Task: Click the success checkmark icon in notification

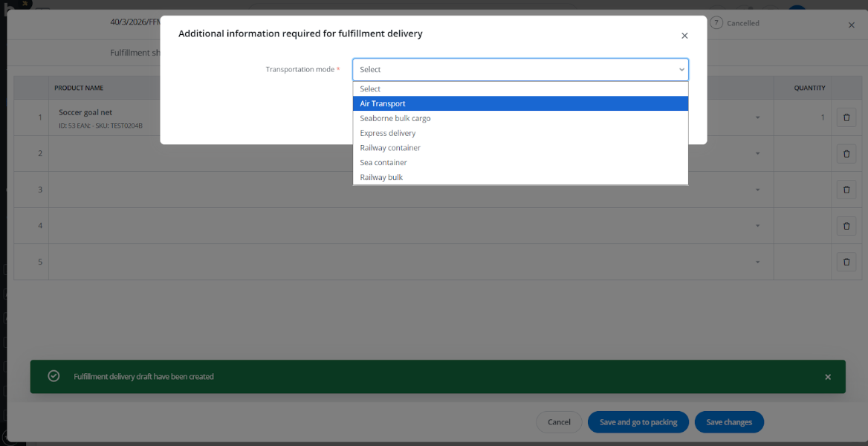Action: coord(54,376)
